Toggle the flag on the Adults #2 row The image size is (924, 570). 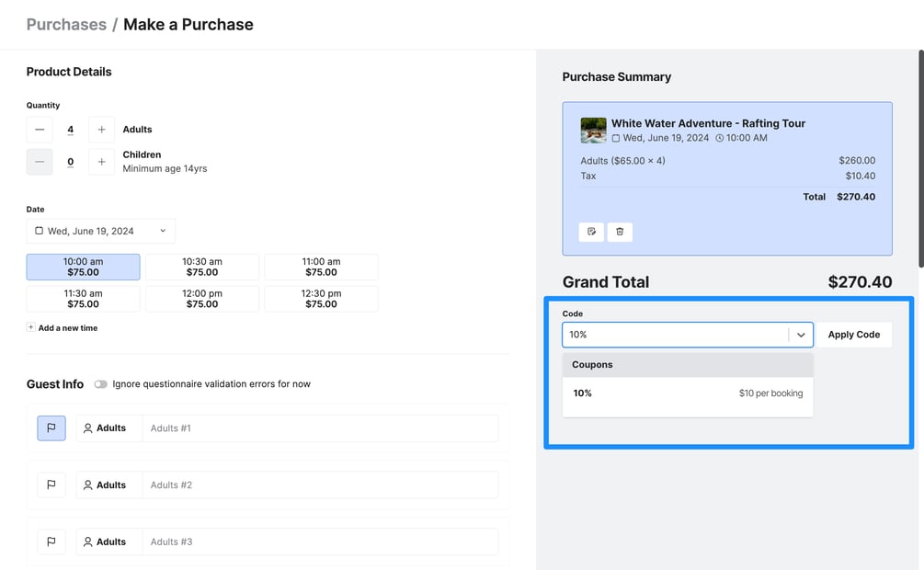pyautogui.click(x=51, y=484)
